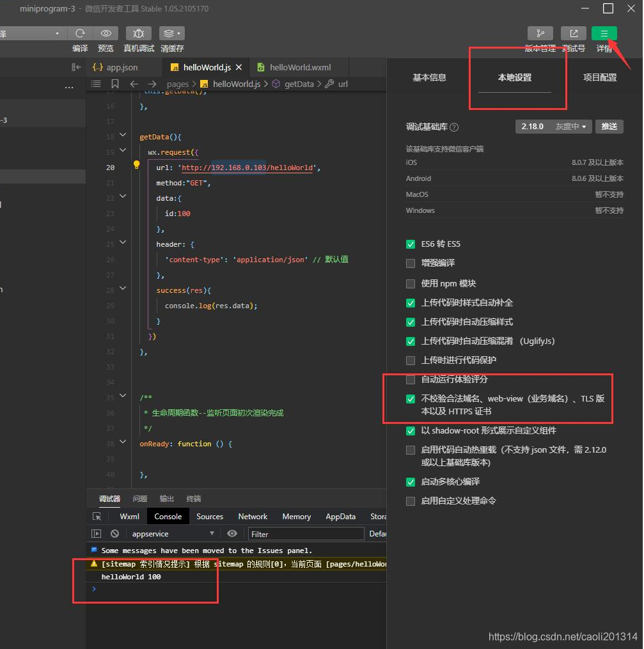Screen dimensions: 644x649
Task: Switch to the 终端 panel tab
Action: click(194, 499)
